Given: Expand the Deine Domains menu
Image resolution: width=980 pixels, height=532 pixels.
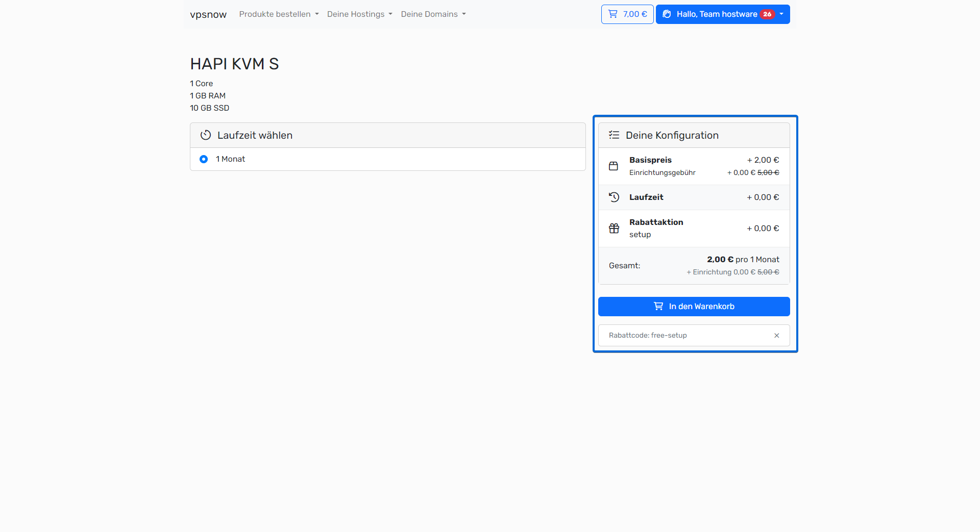Looking at the screenshot, I should [433, 14].
